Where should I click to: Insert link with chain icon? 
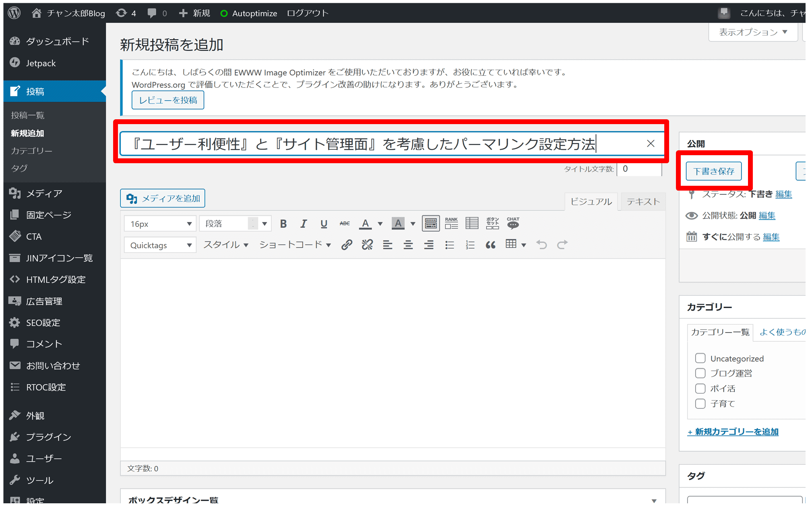coord(347,245)
